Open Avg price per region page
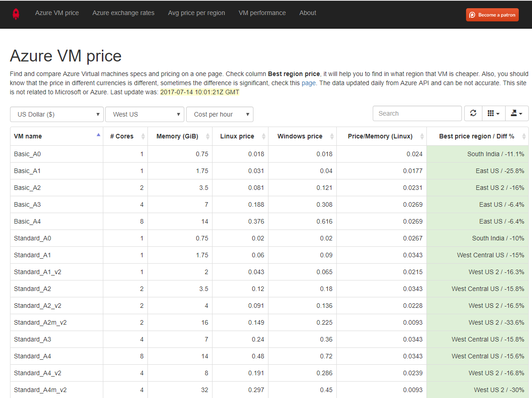Viewport: 532px width, 398px height. pyautogui.click(x=197, y=13)
